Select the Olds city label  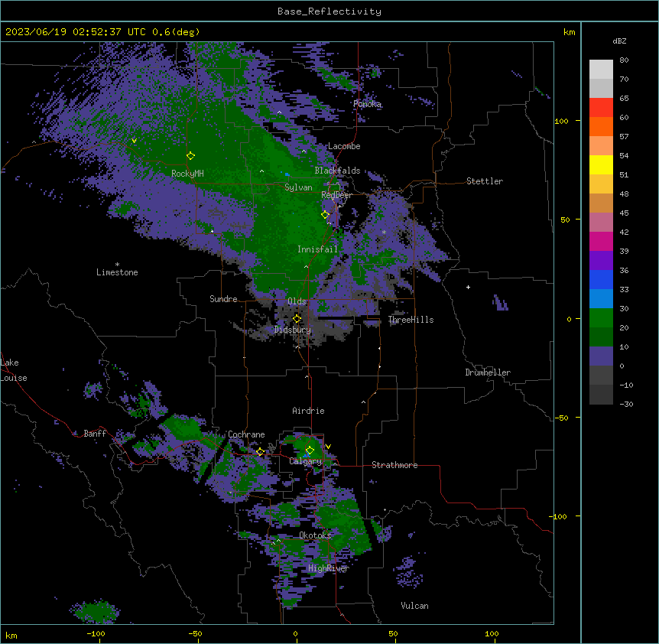(297, 301)
